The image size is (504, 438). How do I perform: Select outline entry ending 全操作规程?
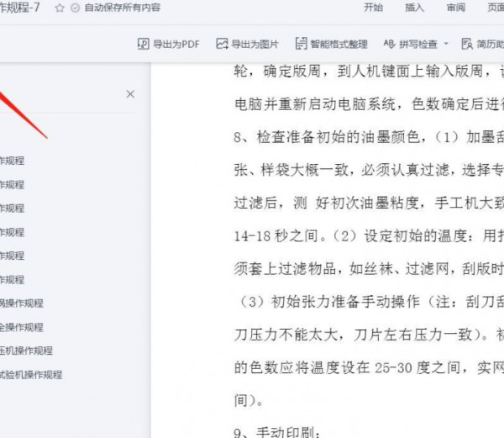coord(22,327)
